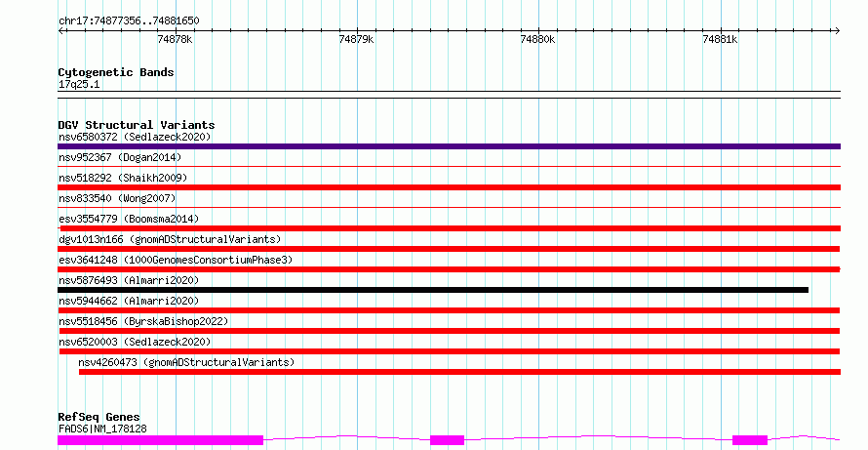Select variant label dgv1013n166 (gnomADStructuralVariants)
This screenshot has height=450, width=868.
click(x=170, y=239)
